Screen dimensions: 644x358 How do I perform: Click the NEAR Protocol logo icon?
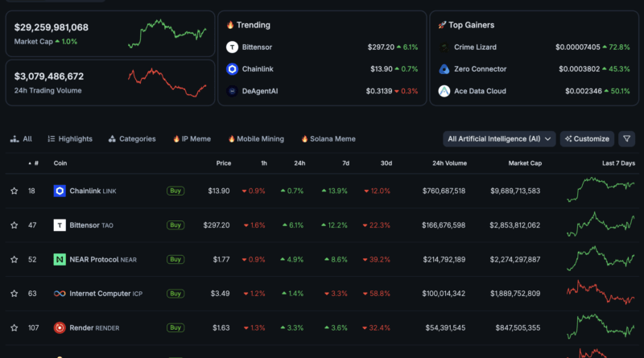(x=60, y=259)
